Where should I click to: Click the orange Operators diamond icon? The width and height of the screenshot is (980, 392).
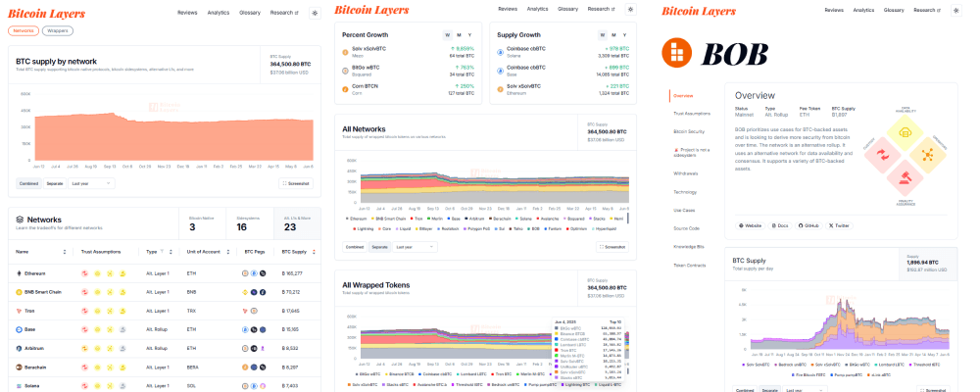pyautogui.click(x=929, y=155)
